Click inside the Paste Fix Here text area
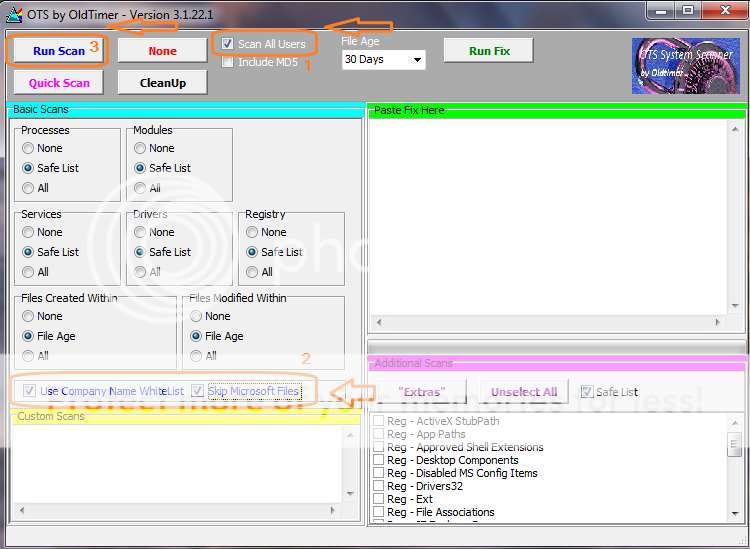This screenshot has width=750, height=549. tap(548, 217)
